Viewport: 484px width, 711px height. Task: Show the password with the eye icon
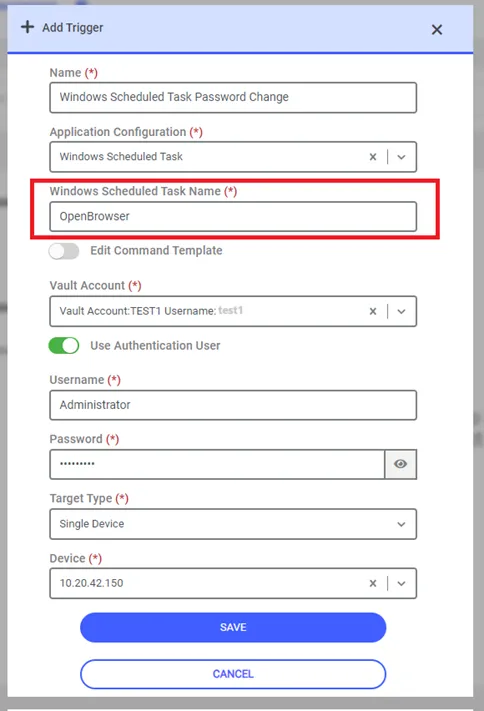click(400, 464)
